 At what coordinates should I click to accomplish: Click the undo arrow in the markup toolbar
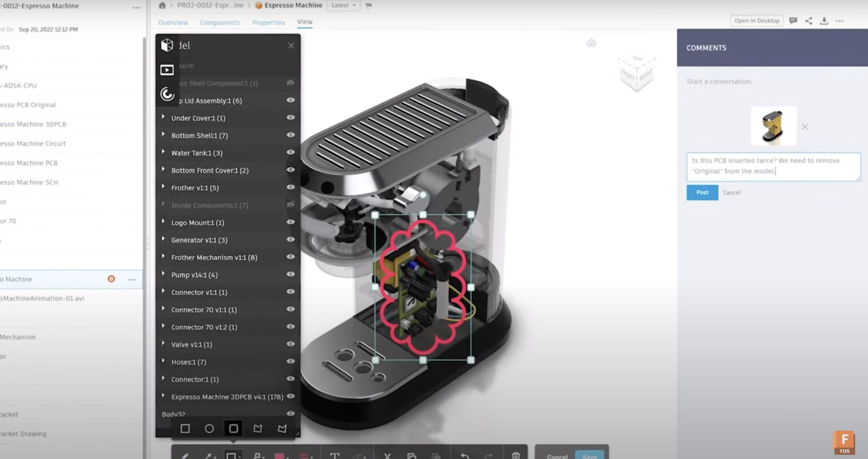click(x=465, y=456)
